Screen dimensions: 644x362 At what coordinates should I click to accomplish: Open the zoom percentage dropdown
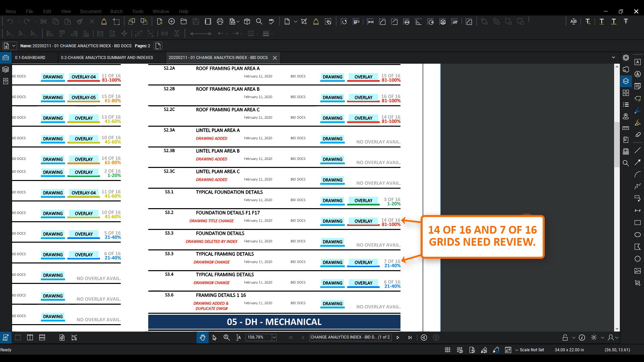(274, 338)
